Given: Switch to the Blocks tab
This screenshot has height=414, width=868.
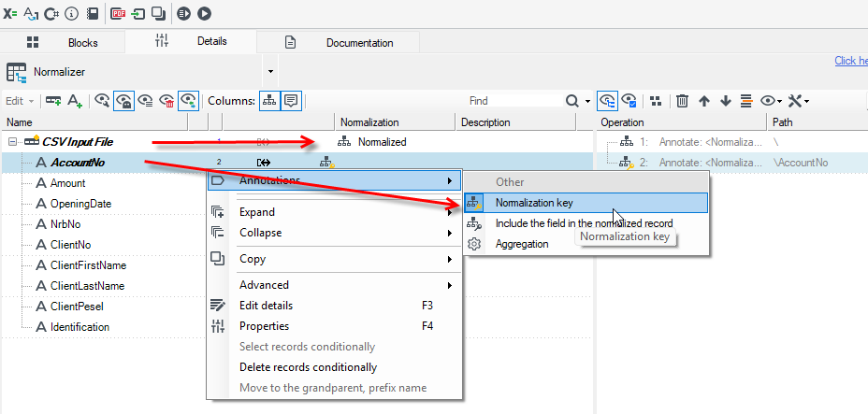Looking at the screenshot, I should pos(63,43).
